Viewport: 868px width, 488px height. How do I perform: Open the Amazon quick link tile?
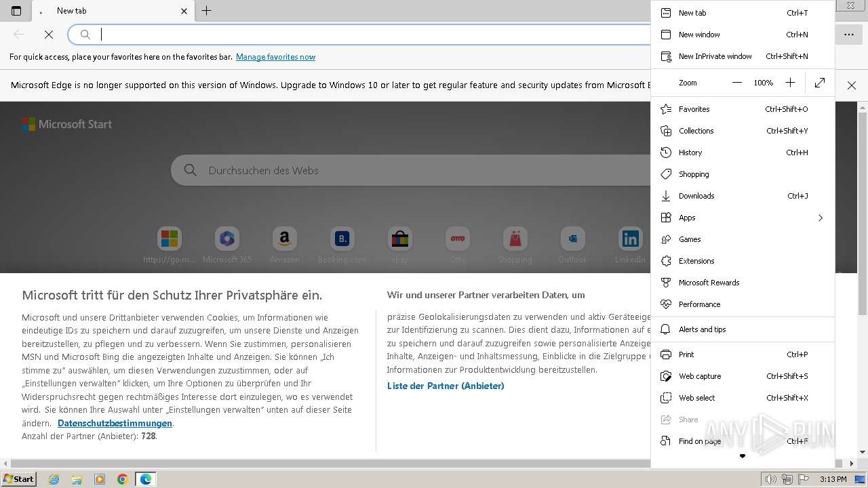click(285, 245)
